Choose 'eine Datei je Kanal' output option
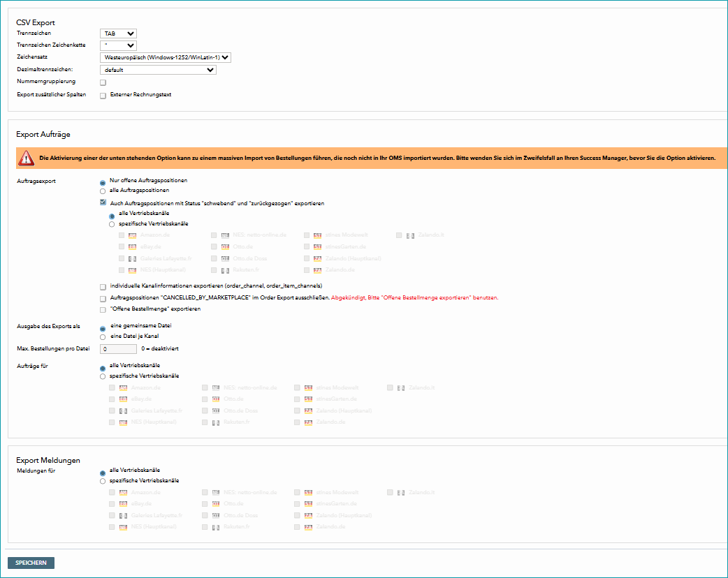Viewport: 728px width, 578px height. (x=103, y=337)
